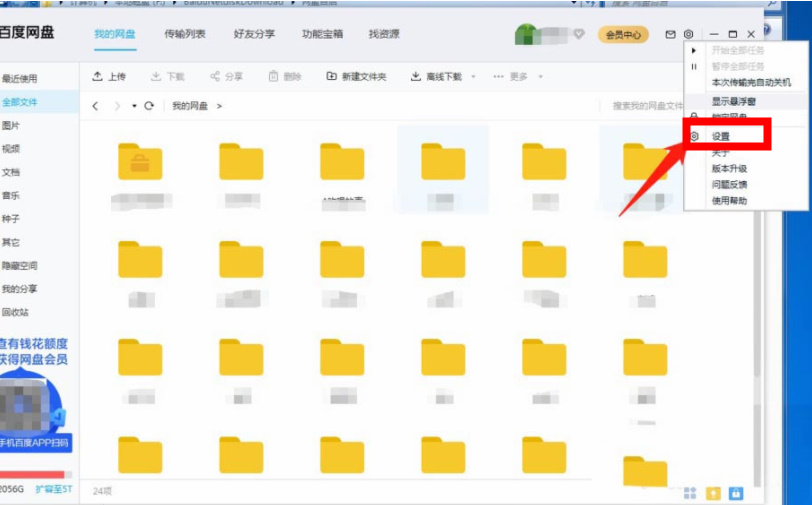Open the mail envelope icon in title bar
Screen dimensions: 812x505
[x=670, y=34]
